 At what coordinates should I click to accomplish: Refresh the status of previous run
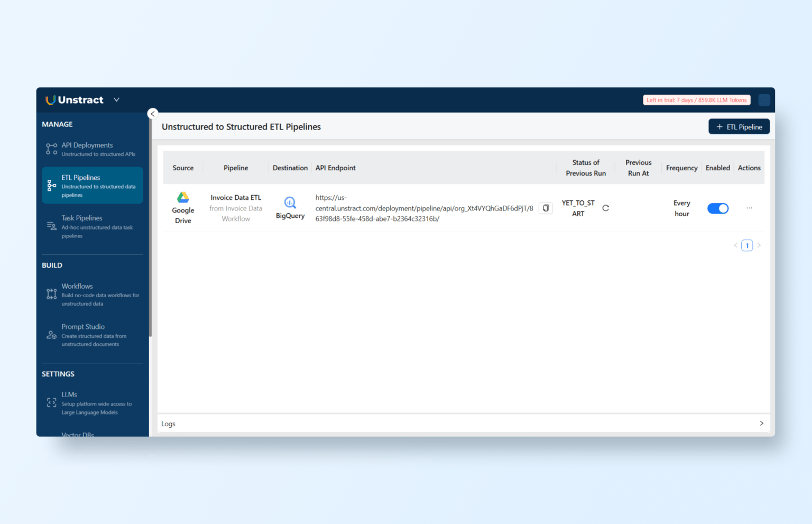click(605, 208)
